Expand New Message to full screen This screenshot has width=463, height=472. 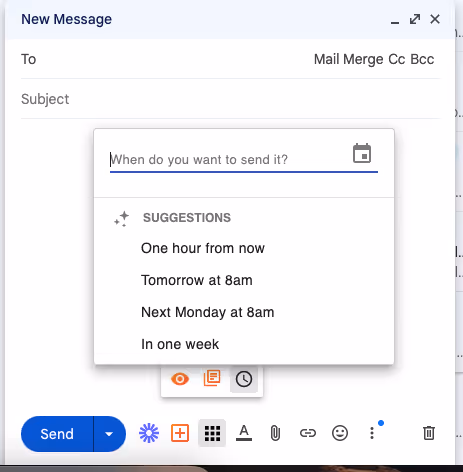[x=415, y=19]
